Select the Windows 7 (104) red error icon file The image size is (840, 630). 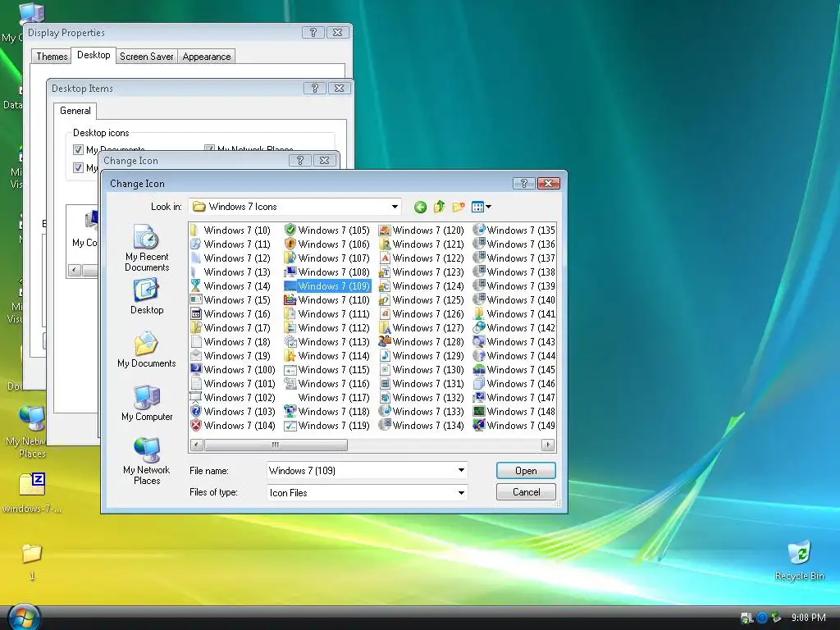232,426
